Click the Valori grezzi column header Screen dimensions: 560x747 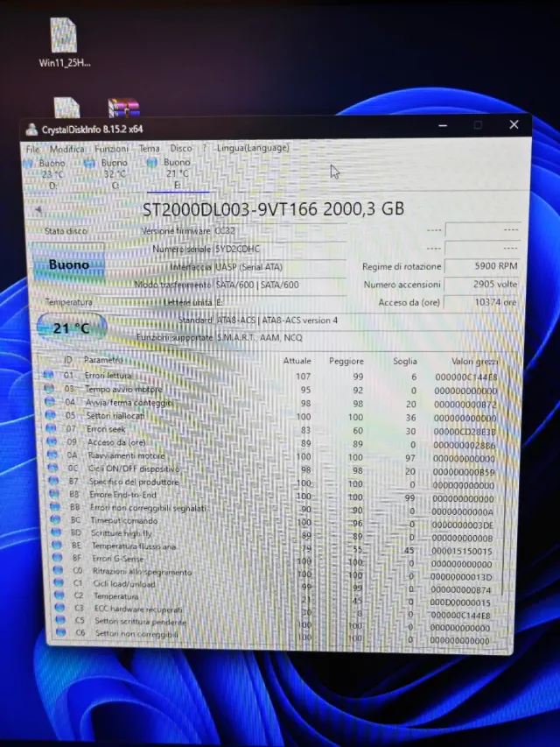coord(475,362)
